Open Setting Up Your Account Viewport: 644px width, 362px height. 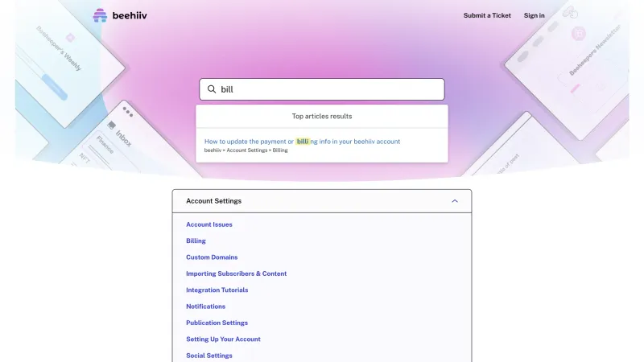coord(223,339)
